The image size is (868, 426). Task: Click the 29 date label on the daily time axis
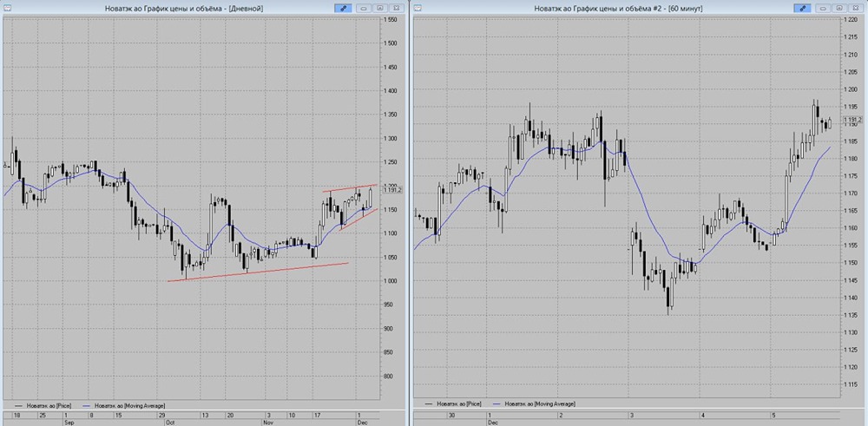[162, 415]
